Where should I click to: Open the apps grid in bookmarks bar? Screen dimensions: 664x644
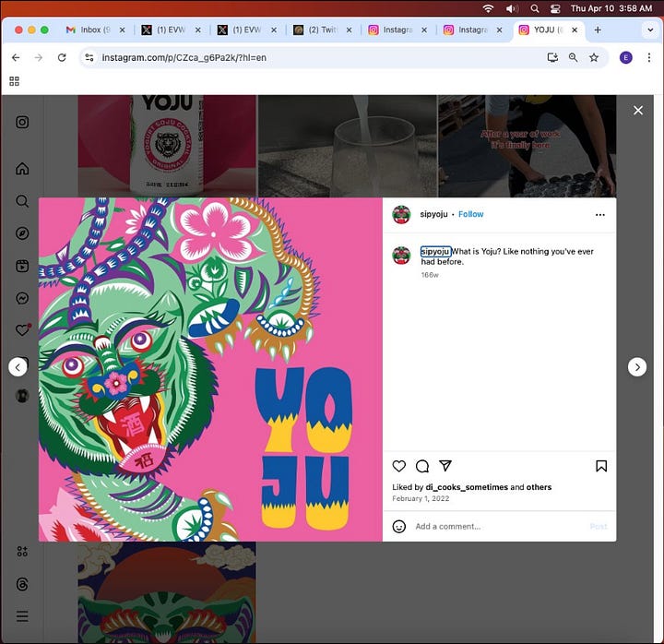[x=15, y=81]
